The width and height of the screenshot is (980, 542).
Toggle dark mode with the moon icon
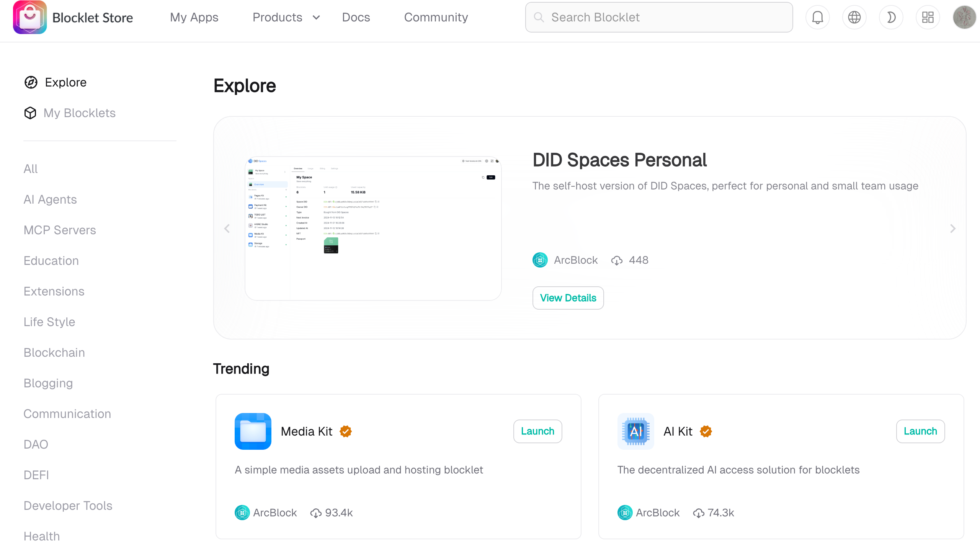pos(891,17)
